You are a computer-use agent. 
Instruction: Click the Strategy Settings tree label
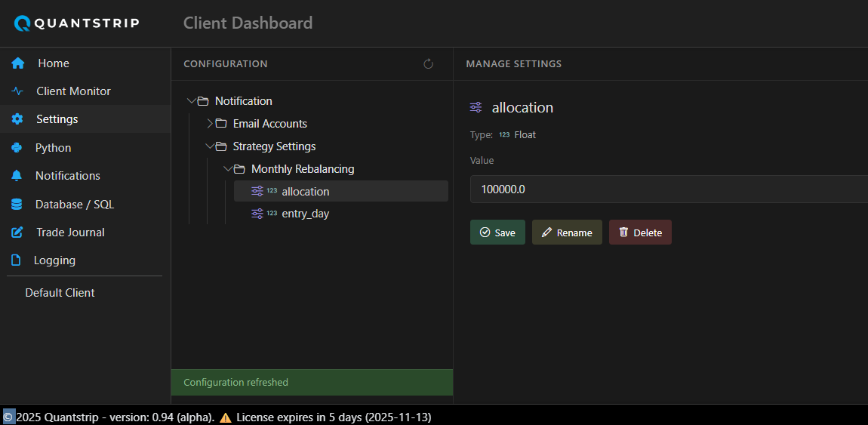pyautogui.click(x=275, y=146)
